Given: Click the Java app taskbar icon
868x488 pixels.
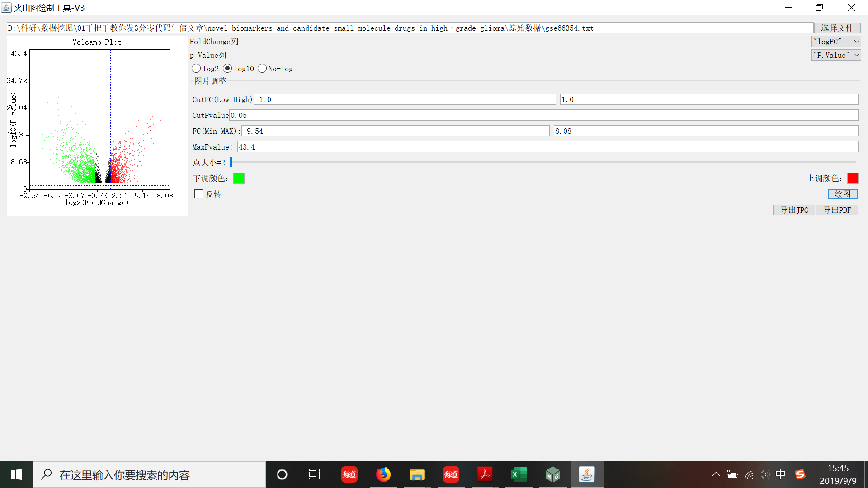Looking at the screenshot, I should click(587, 474).
